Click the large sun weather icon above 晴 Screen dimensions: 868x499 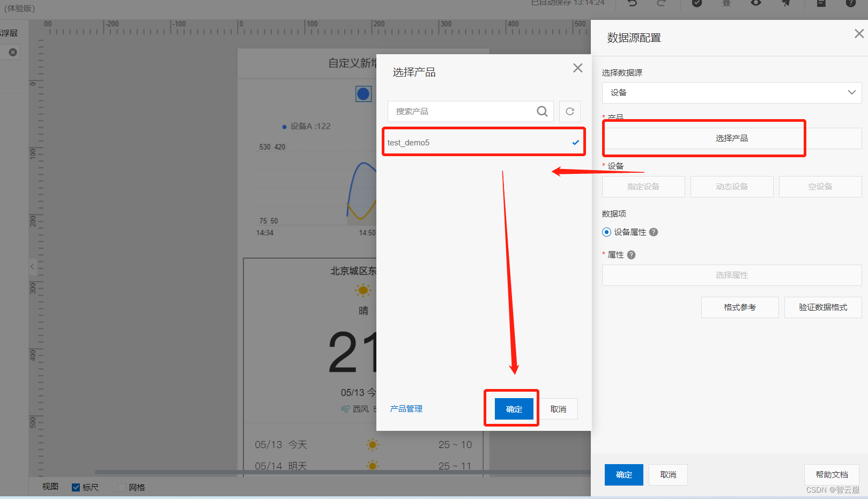[x=363, y=290]
